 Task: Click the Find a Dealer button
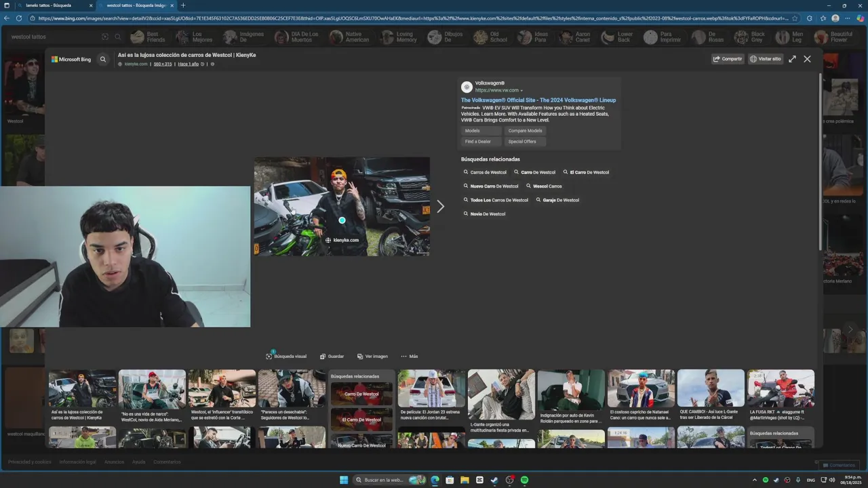(x=481, y=142)
